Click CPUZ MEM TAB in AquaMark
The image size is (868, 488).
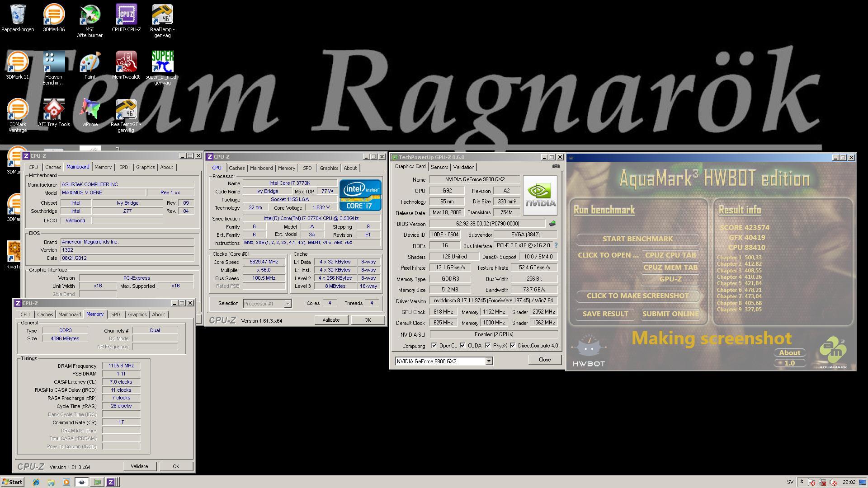(670, 267)
